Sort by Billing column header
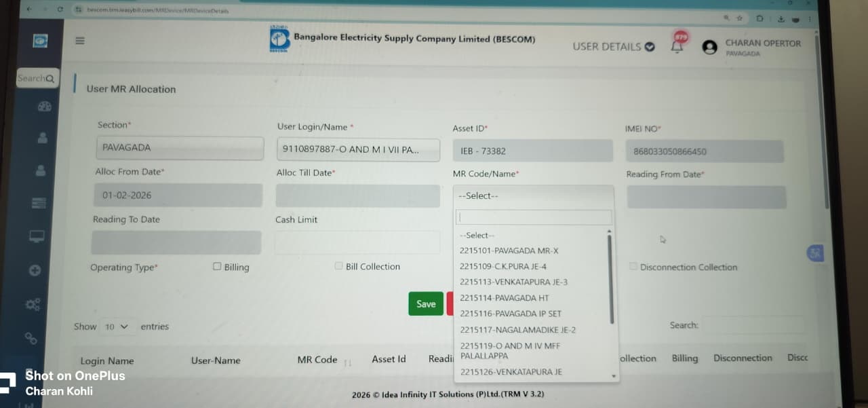 click(685, 358)
